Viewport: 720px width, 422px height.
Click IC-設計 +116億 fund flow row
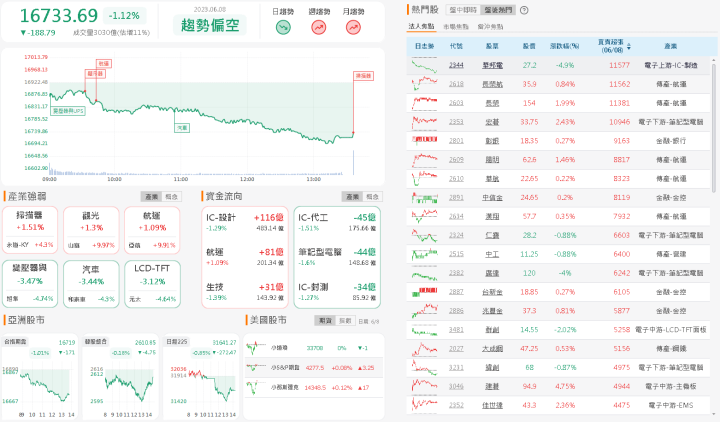pos(245,222)
